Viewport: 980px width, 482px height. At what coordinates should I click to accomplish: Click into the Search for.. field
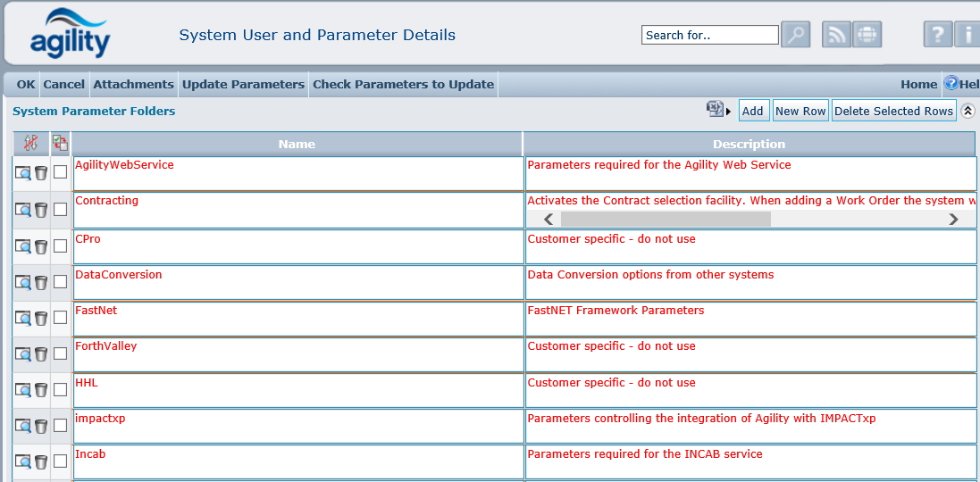709,35
